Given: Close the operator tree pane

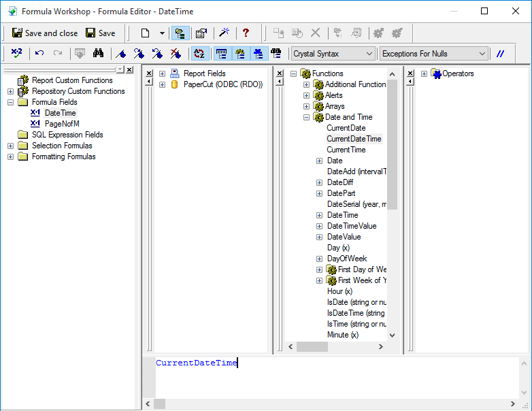Looking at the screenshot, I should click(x=410, y=73).
